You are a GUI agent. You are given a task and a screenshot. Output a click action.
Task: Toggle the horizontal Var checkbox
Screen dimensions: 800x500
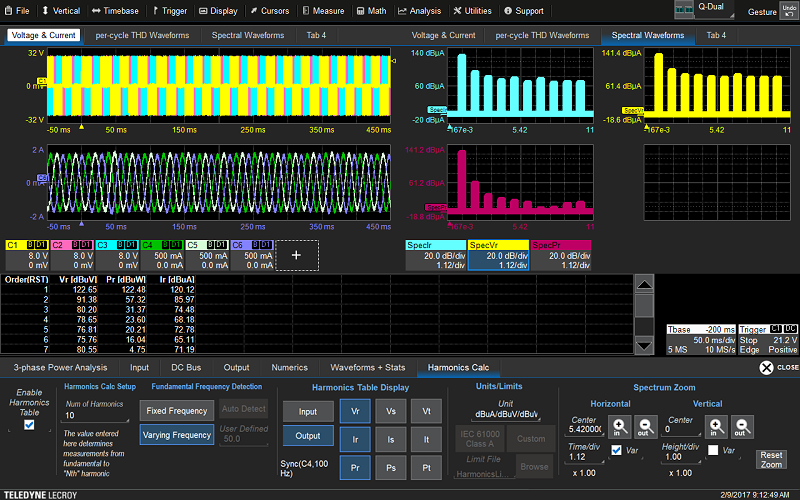[616, 451]
